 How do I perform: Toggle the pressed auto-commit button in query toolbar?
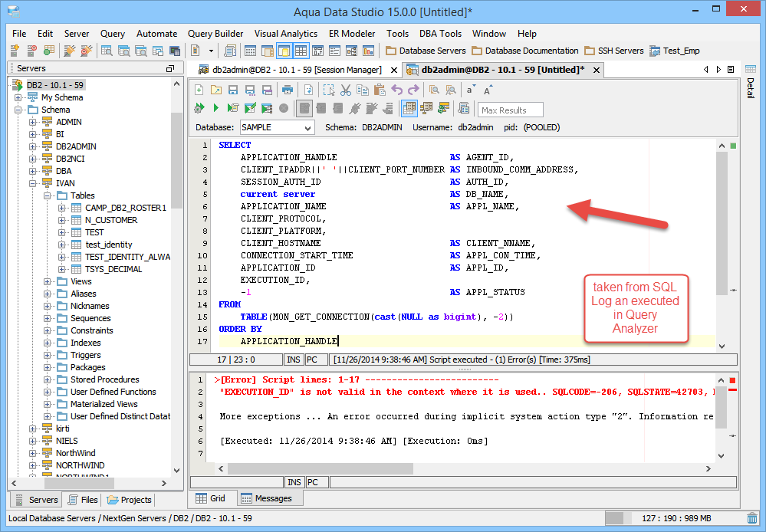pyautogui.click(x=304, y=109)
